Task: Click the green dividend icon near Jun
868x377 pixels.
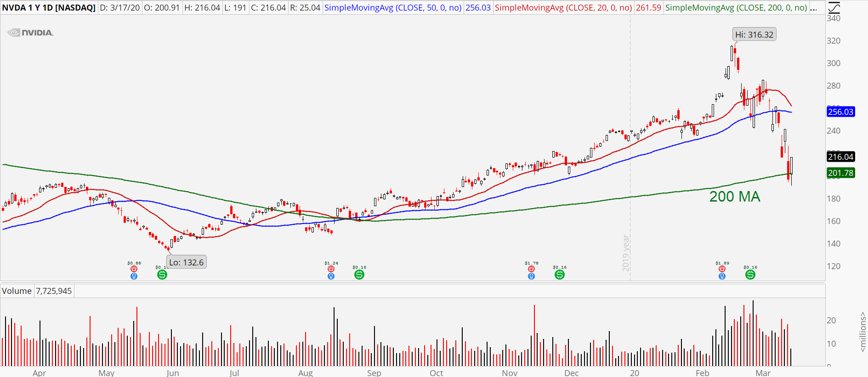Action: (x=162, y=275)
